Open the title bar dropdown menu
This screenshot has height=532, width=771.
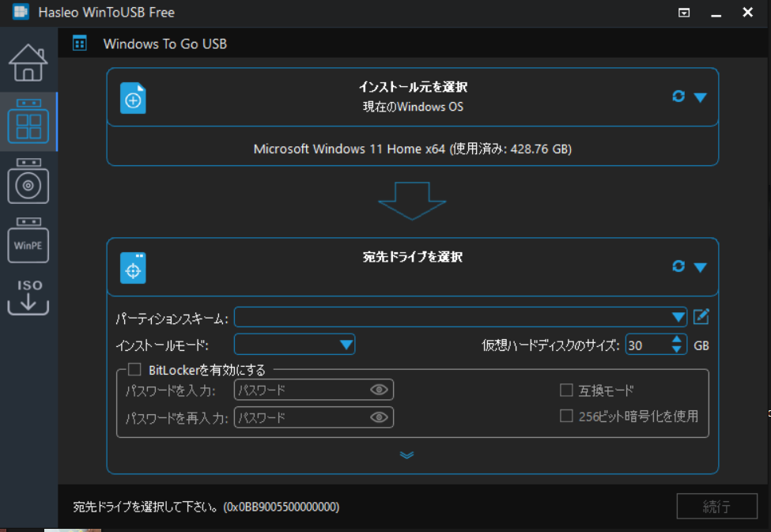tap(683, 13)
